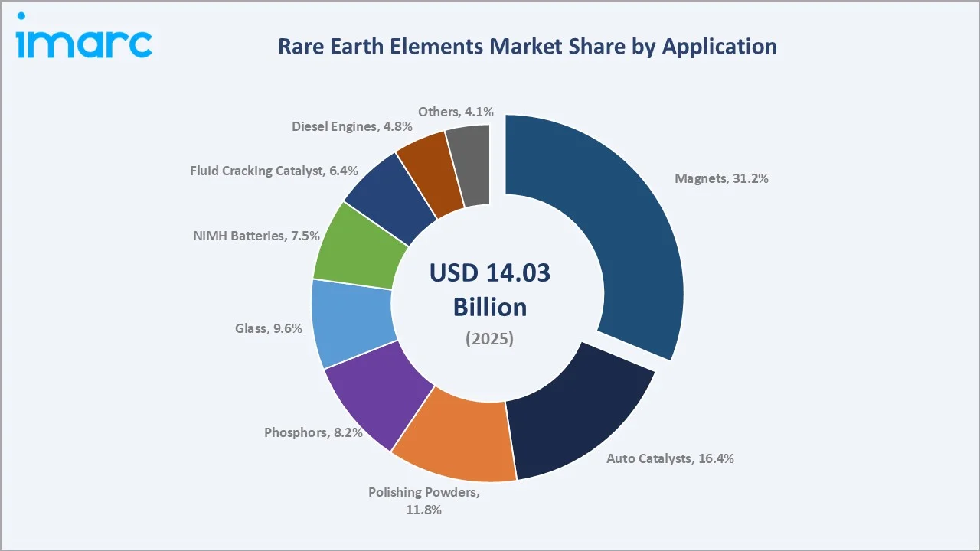
Task: Click the '(2025)' year text
Action: pos(490,338)
